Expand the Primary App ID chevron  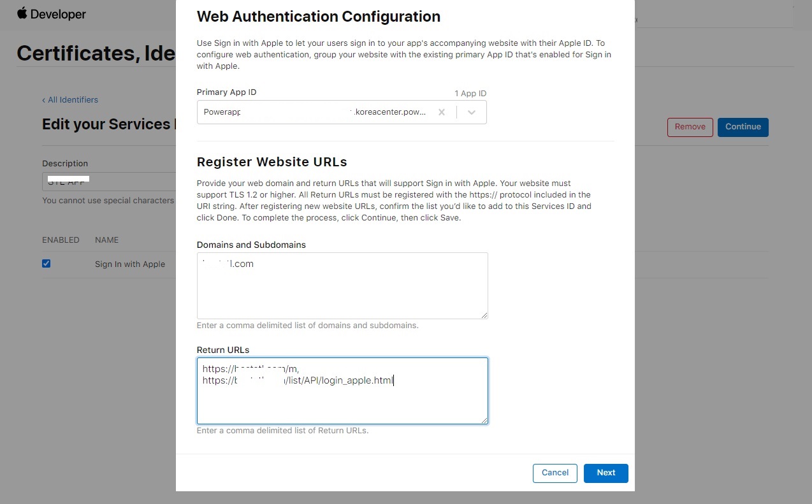point(472,112)
